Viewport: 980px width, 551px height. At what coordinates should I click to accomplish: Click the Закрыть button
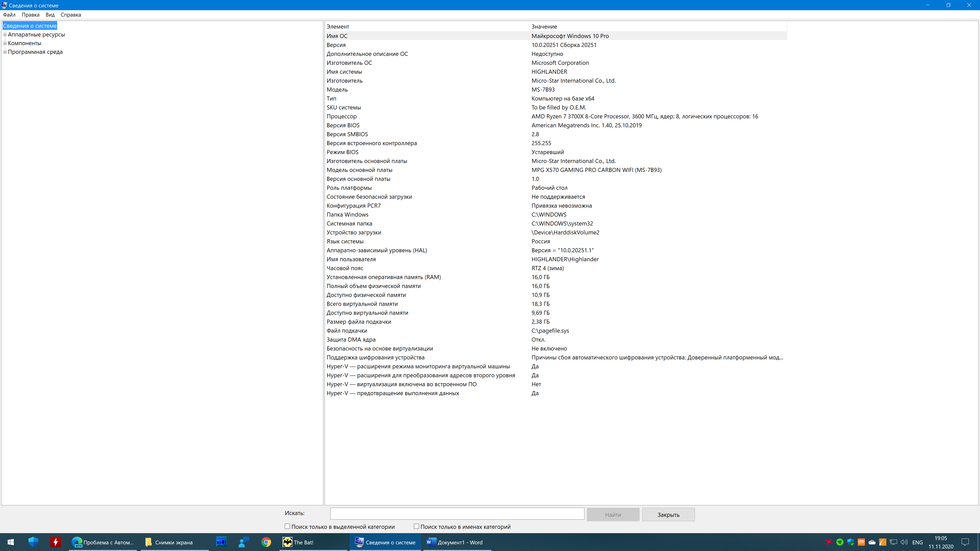tap(668, 515)
